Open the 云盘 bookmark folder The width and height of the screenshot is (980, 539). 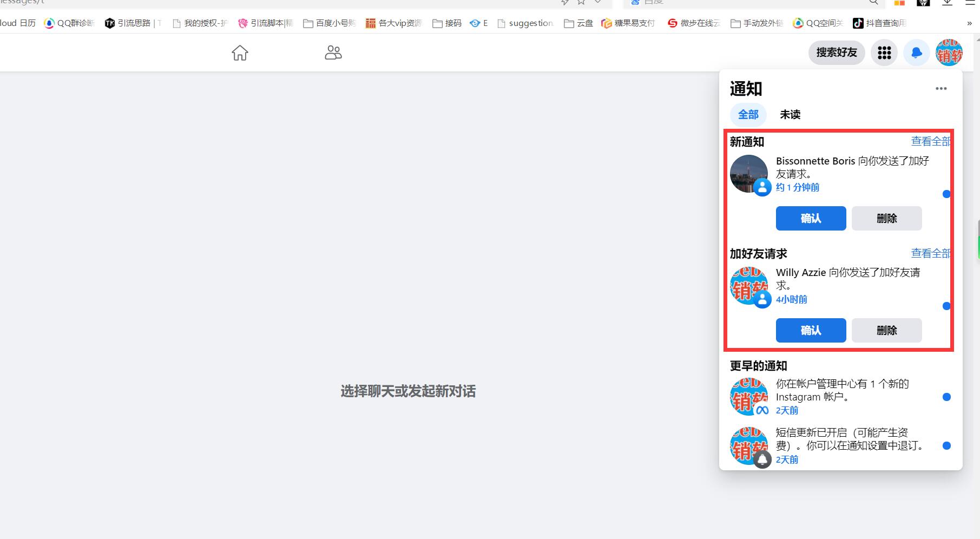coord(578,23)
